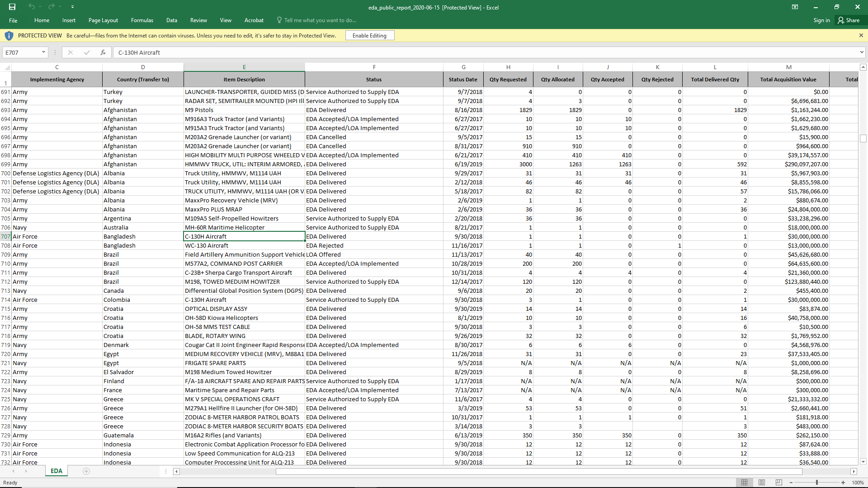The height and width of the screenshot is (488, 868).
Task: Click horizontal scrollbar left arrow
Action: point(177,471)
